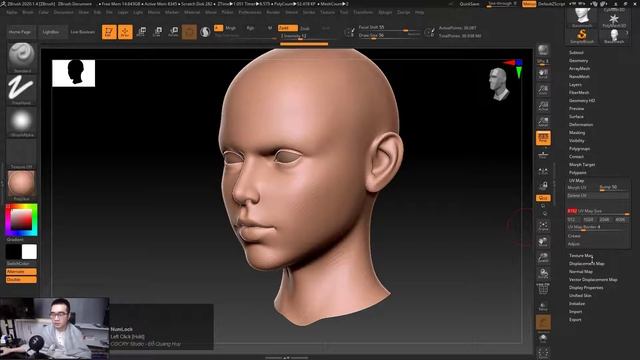Screen dimensions: 640x360
Task: Expand the Normal Map subpalette
Action: 581,271
